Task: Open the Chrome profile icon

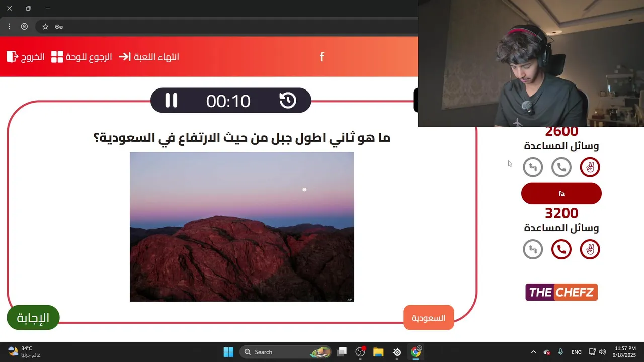Action: tap(24, 27)
